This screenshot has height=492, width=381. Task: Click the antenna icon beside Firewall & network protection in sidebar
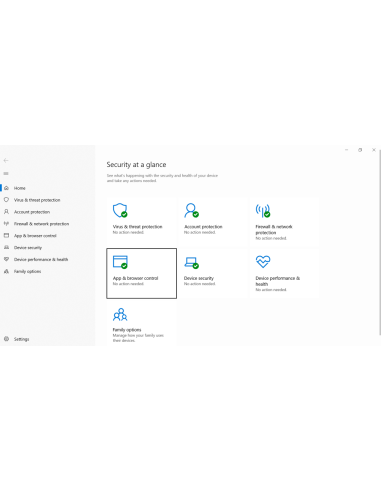[6, 223]
